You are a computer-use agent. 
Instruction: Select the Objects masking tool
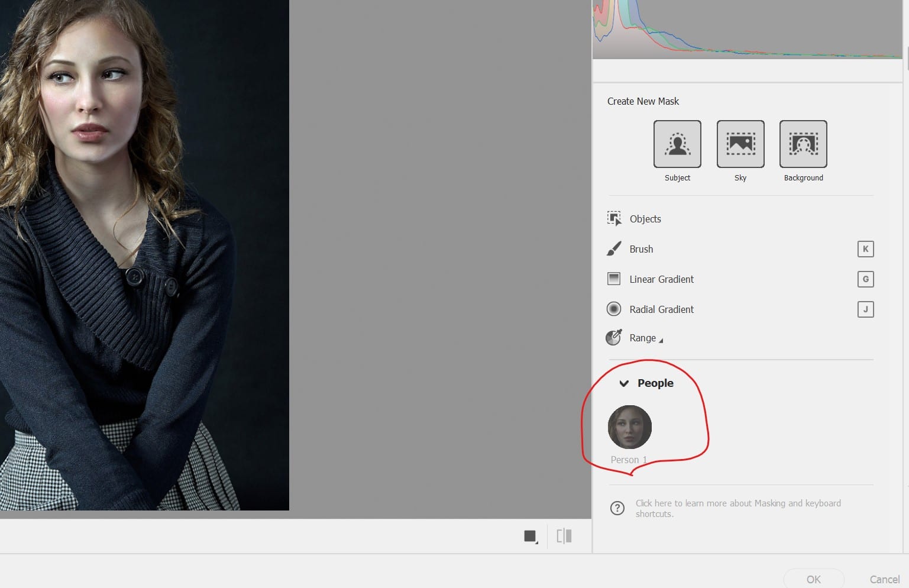[x=645, y=219]
